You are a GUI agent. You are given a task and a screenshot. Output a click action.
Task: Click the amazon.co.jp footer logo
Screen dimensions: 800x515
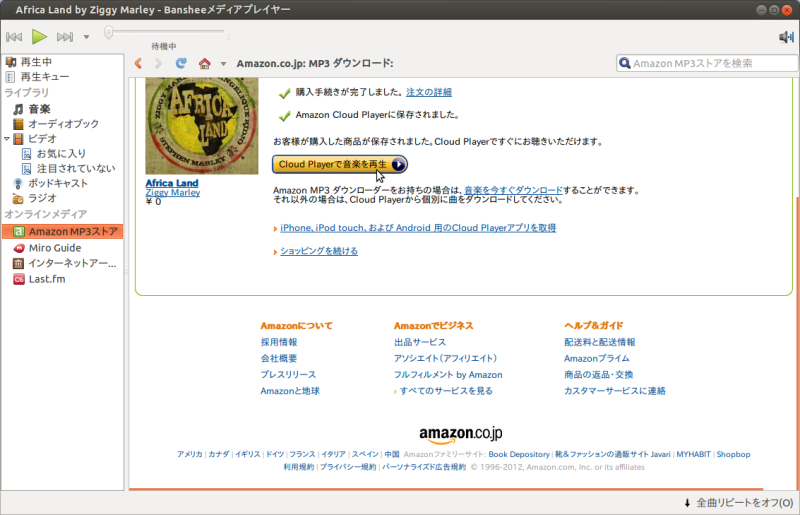tap(461, 434)
